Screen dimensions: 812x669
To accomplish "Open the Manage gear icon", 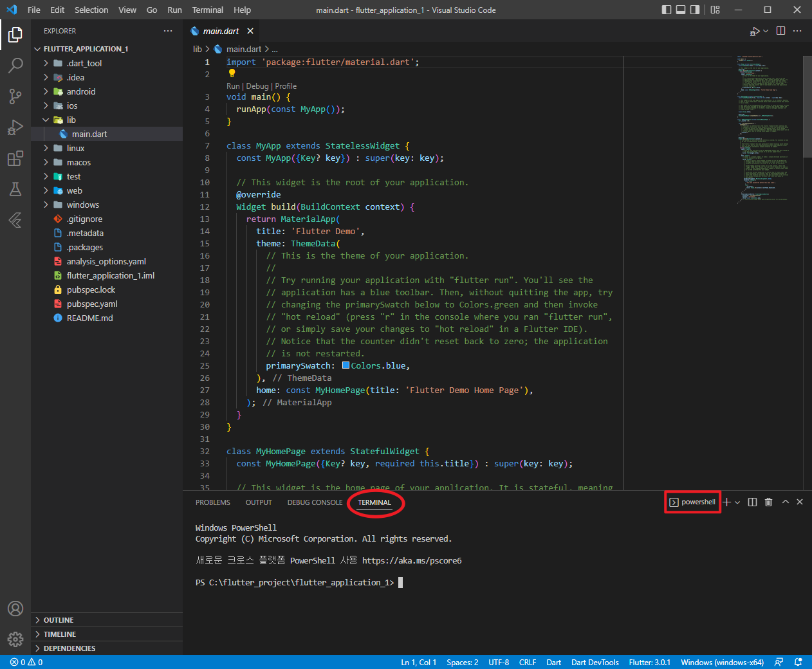I will pos(15,639).
